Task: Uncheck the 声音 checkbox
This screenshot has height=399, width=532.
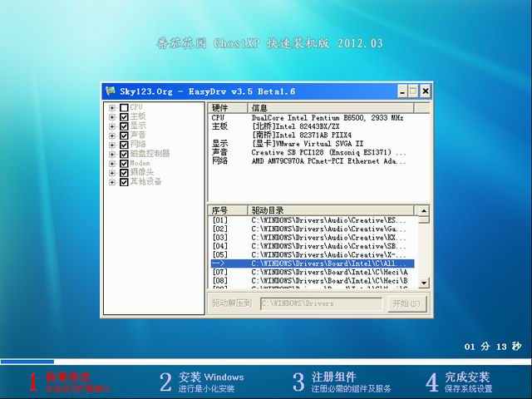Action: (124, 135)
